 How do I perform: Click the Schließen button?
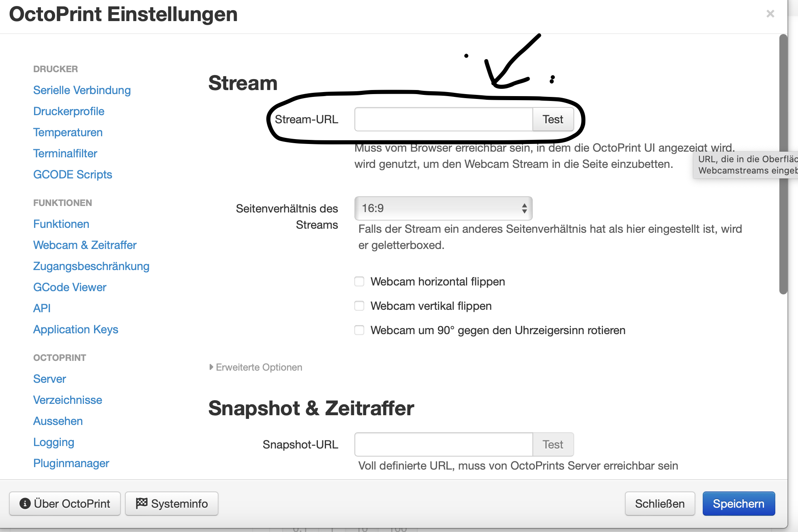pos(660,504)
